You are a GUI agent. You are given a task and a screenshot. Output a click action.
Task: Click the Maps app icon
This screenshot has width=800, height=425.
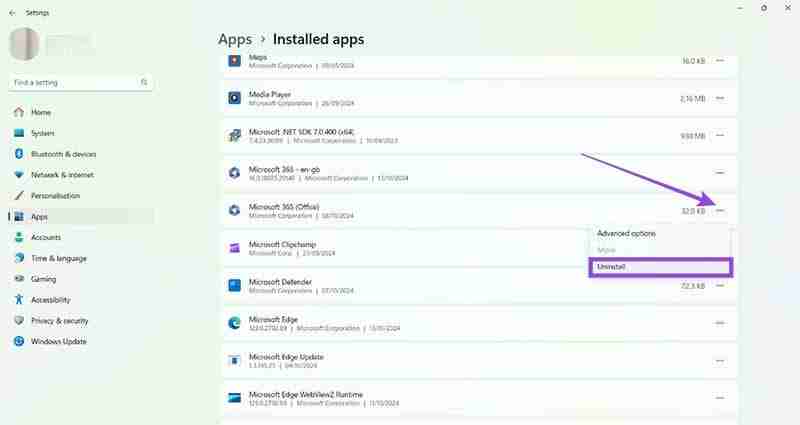point(234,61)
